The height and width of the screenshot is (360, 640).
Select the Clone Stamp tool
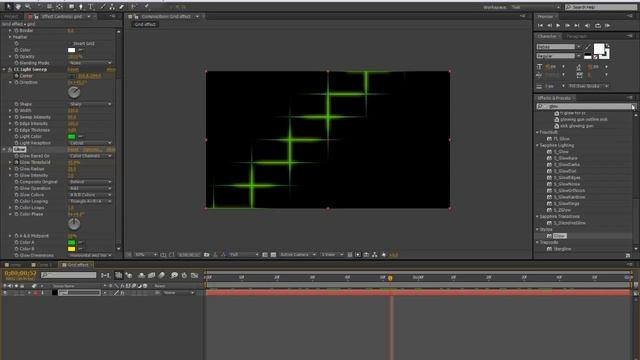coord(112,7)
